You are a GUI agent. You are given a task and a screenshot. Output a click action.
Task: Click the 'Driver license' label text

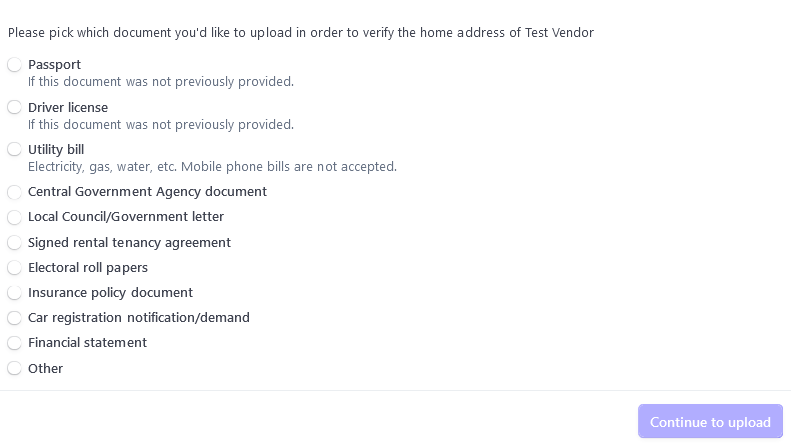click(x=68, y=107)
